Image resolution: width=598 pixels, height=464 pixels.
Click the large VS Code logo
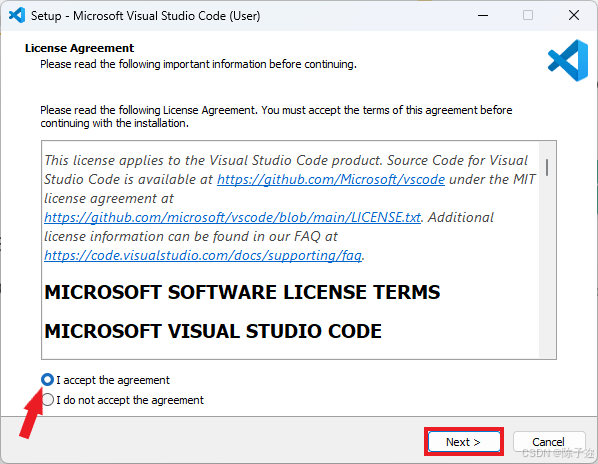point(568,60)
